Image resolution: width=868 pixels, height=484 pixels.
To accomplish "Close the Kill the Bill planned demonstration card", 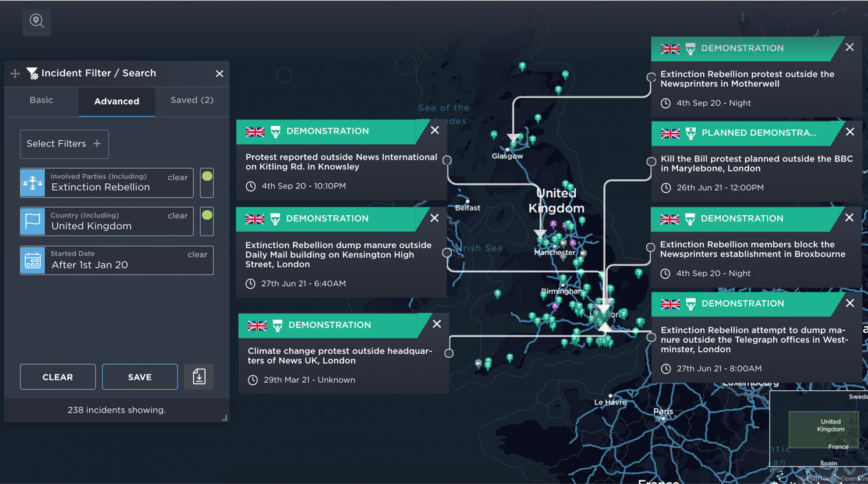I will (x=850, y=132).
